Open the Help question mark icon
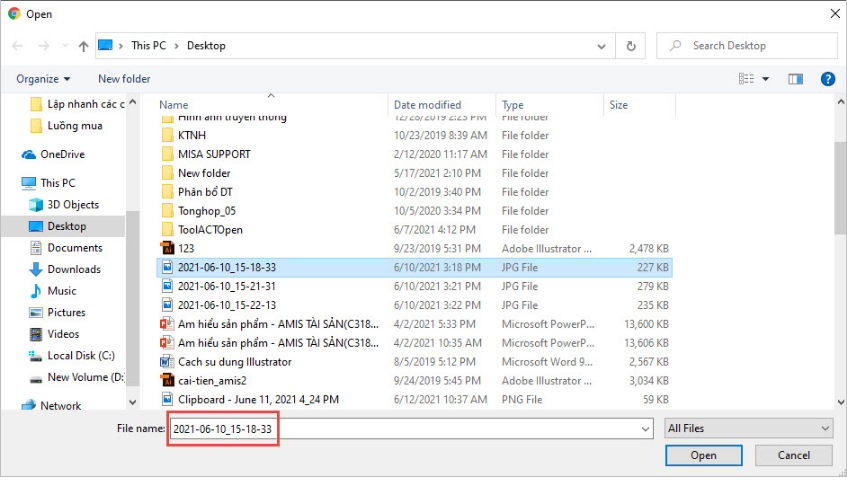847x480 pixels. tap(827, 79)
